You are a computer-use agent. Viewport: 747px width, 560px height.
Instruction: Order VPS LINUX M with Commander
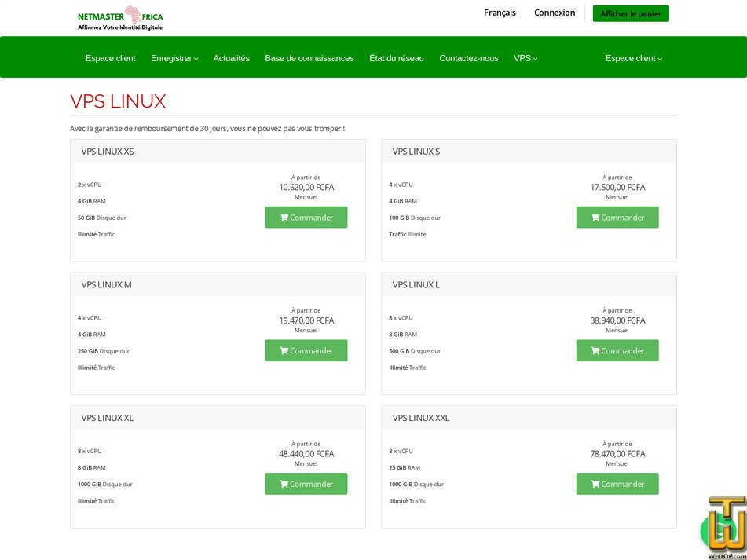pyautogui.click(x=306, y=351)
